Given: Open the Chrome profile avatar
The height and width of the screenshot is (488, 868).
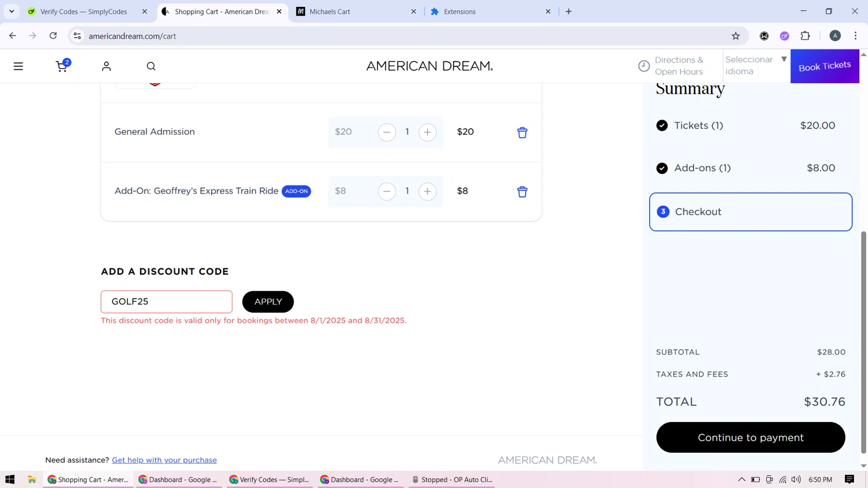Looking at the screenshot, I should coord(835,36).
